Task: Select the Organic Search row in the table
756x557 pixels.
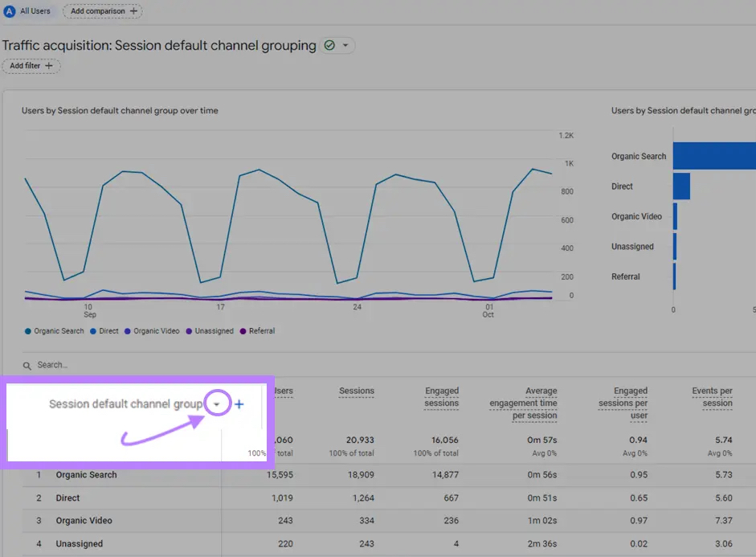Action: 86,474
